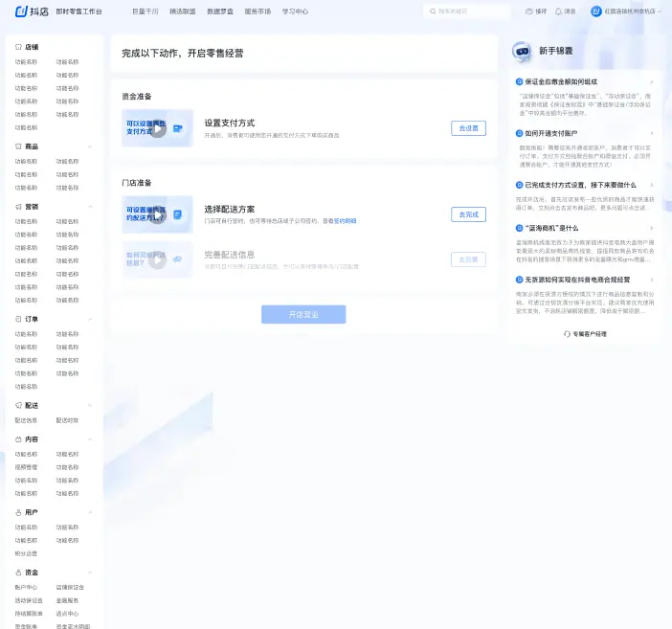The image size is (672, 629).
Task: Click the 营销 megaphone icon in sidebar
Action: (x=18, y=207)
